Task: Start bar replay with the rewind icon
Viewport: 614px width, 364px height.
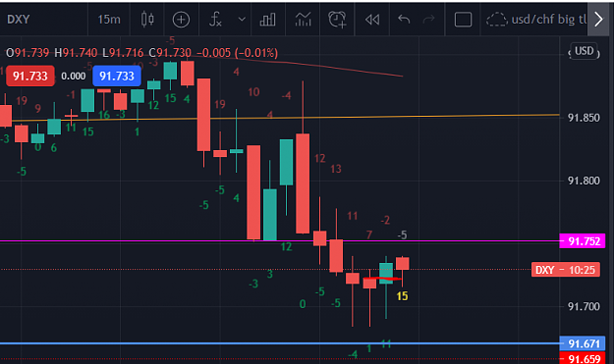Action: click(x=372, y=20)
